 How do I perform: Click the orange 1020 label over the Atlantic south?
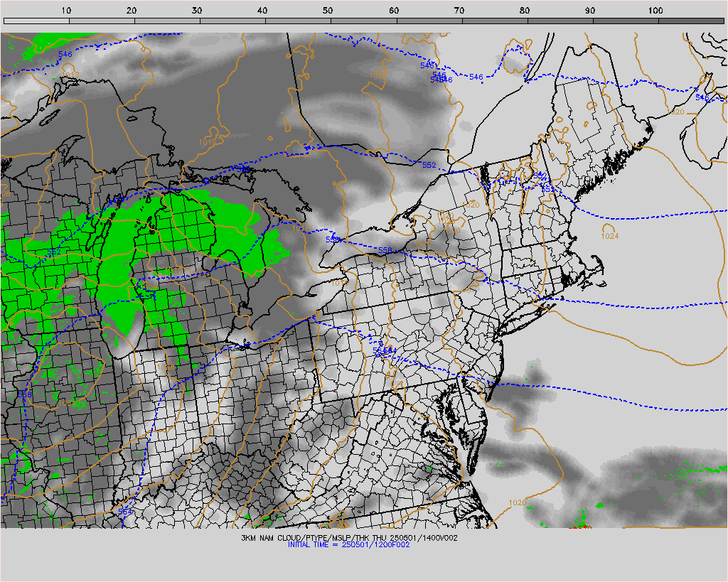coord(518,502)
